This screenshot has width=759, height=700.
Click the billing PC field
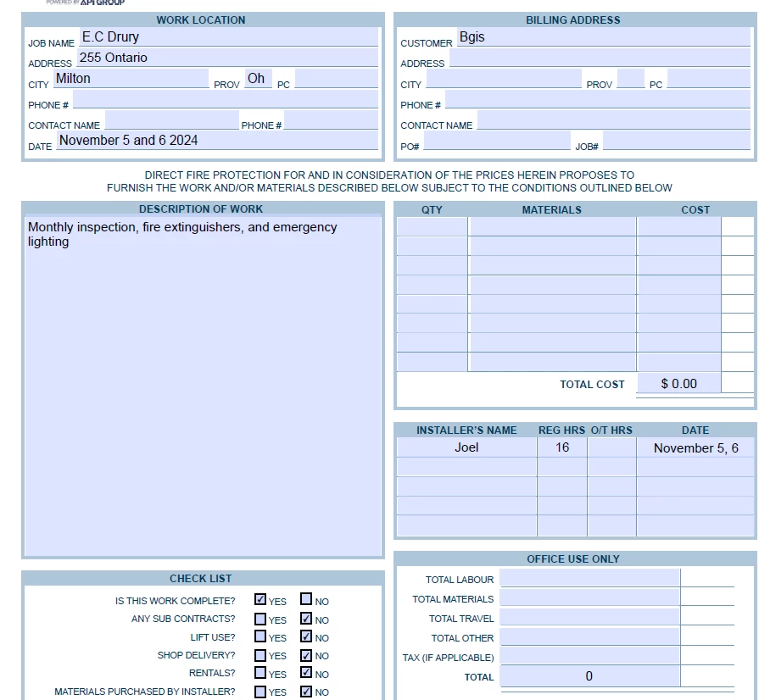[x=709, y=78]
